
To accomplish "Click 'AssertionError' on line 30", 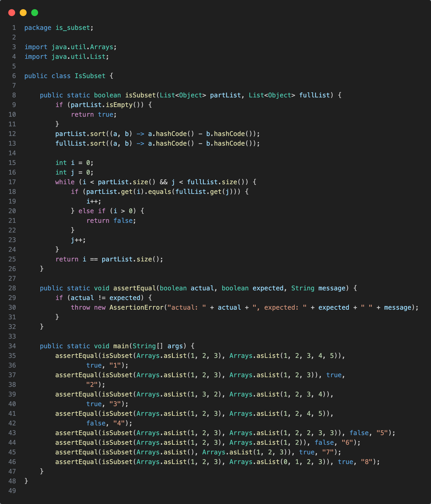I will 136,307.
